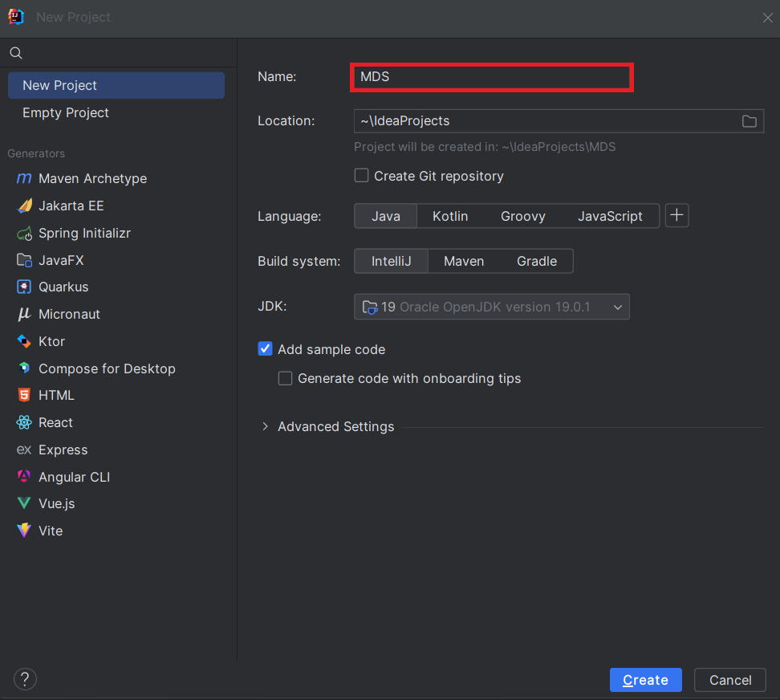Select the Quarkus generator icon
The width and height of the screenshot is (780, 700).
pos(24,287)
